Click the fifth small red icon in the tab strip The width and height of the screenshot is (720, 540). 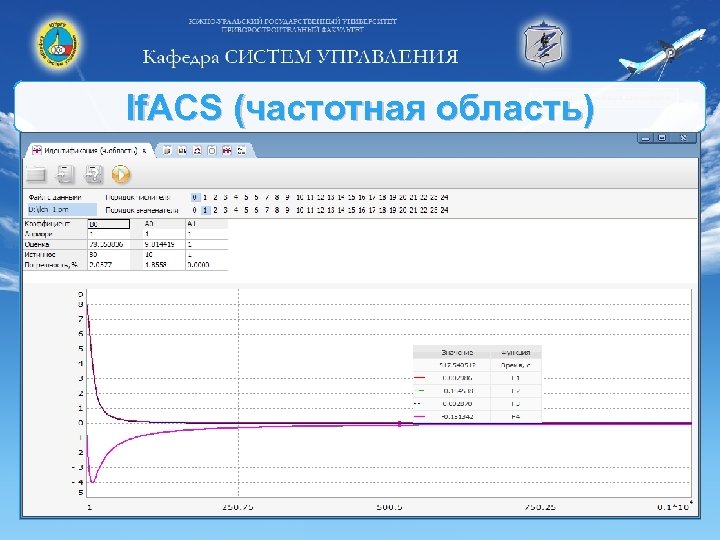tap(226, 151)
